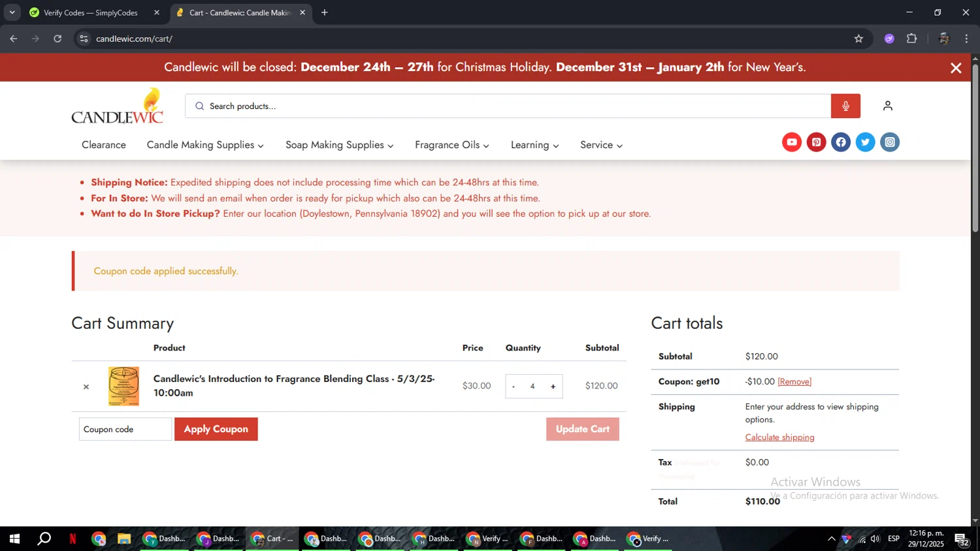Open Candlewic's Pinterest page icon

pyautogui.click(x=816, y=142)
